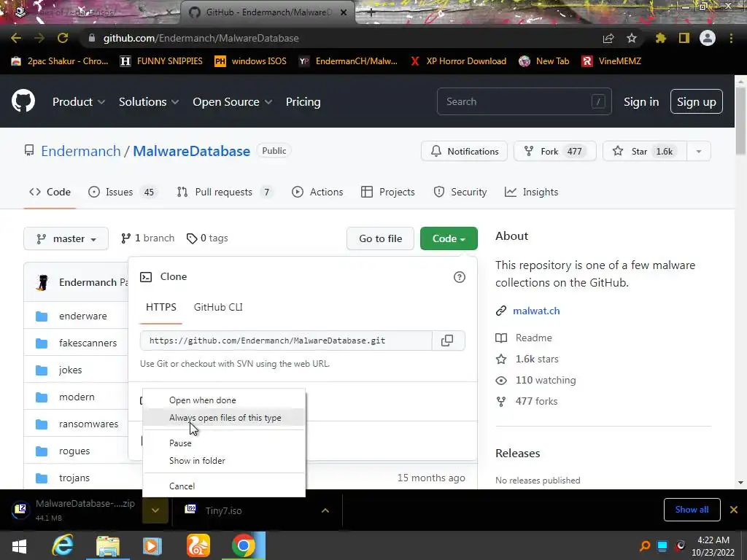Close the downloads bar with X
This screenshot has height=560, width=747.
click(734, 510)
